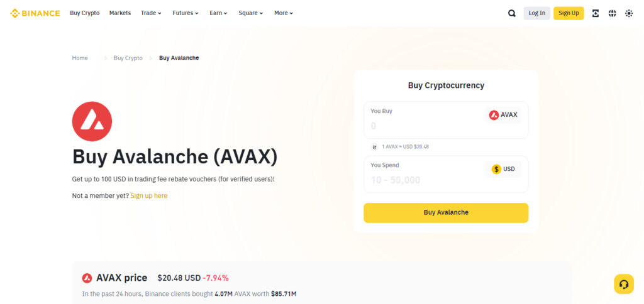Click the QR code download app icon
The width and height of the screenshot is (644, 304).
pyautogui.click(x=595, y=13)
